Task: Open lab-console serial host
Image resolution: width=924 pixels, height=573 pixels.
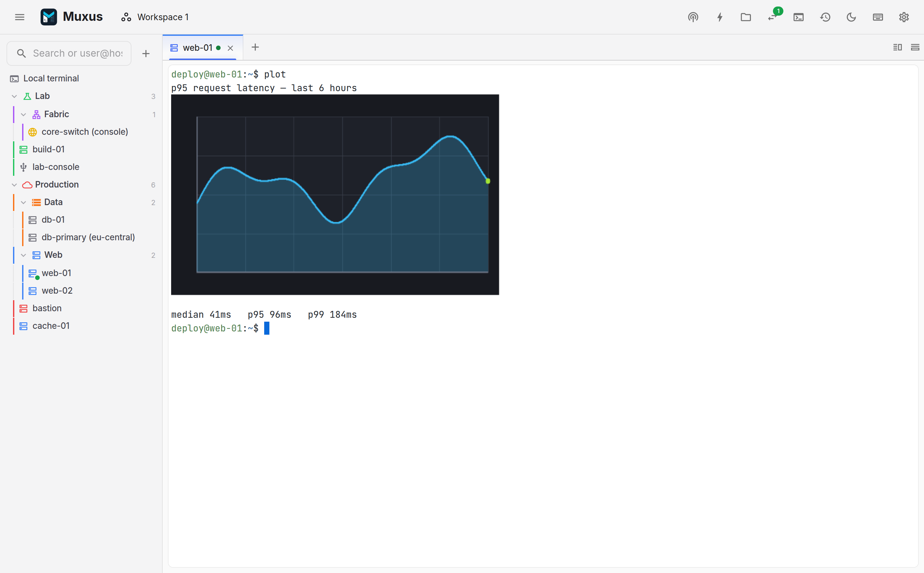Action: pos(56,167)
